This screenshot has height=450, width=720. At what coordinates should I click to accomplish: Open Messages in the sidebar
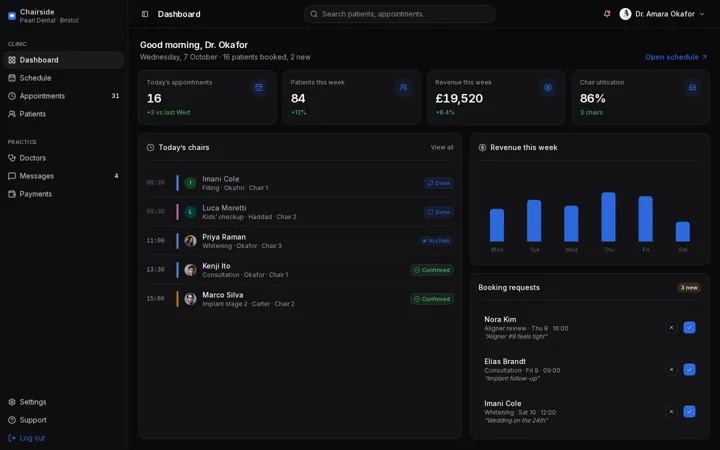tap(63, 176)
